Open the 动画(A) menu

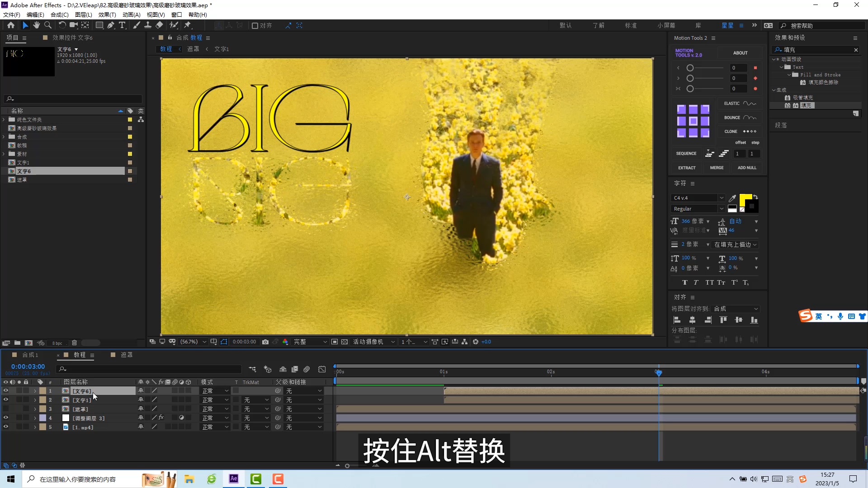(x=131, y=14)
